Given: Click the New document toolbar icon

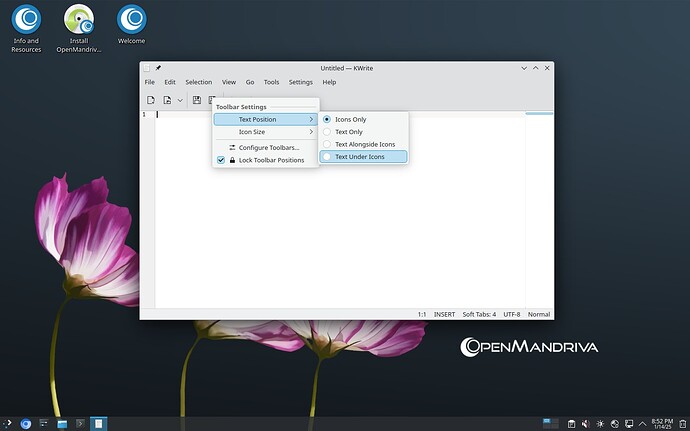Looking at the screenshot, I should tap(151, 100).
